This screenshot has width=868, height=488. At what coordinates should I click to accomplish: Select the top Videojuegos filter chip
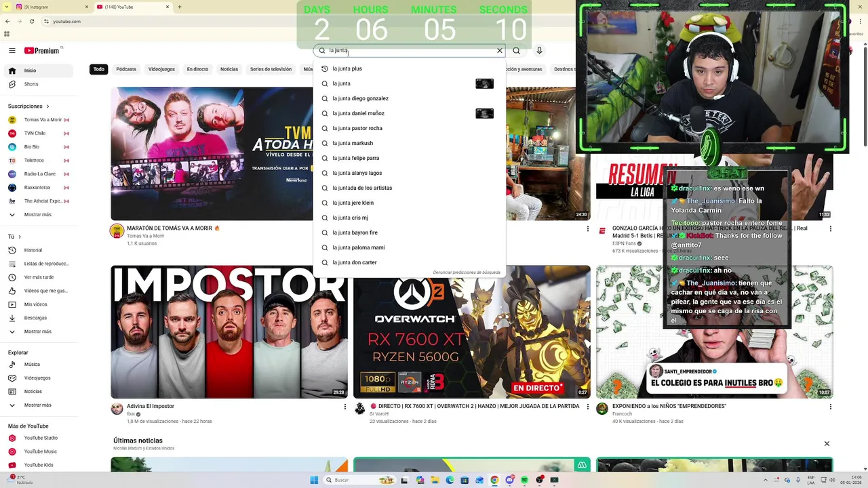click(x=161, y=69)
